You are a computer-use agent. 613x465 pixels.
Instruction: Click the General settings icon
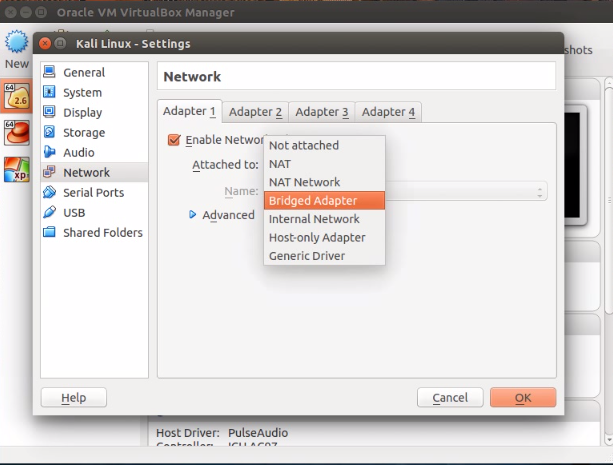coord(49,72)
